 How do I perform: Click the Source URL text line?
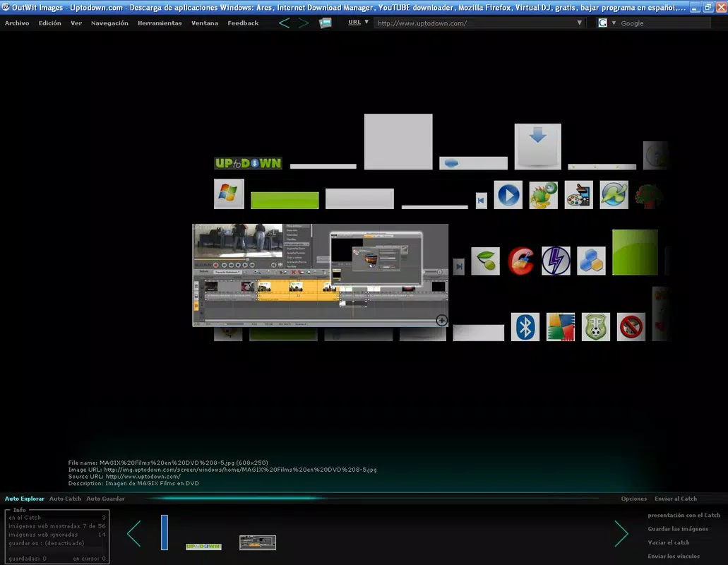click(124, 476)
